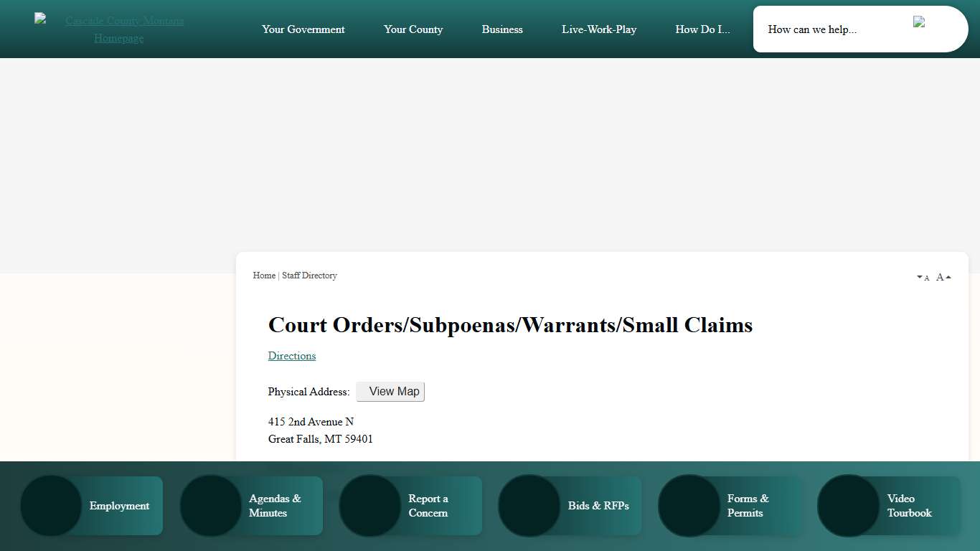Click the search magnifier icon

point(919,22)
